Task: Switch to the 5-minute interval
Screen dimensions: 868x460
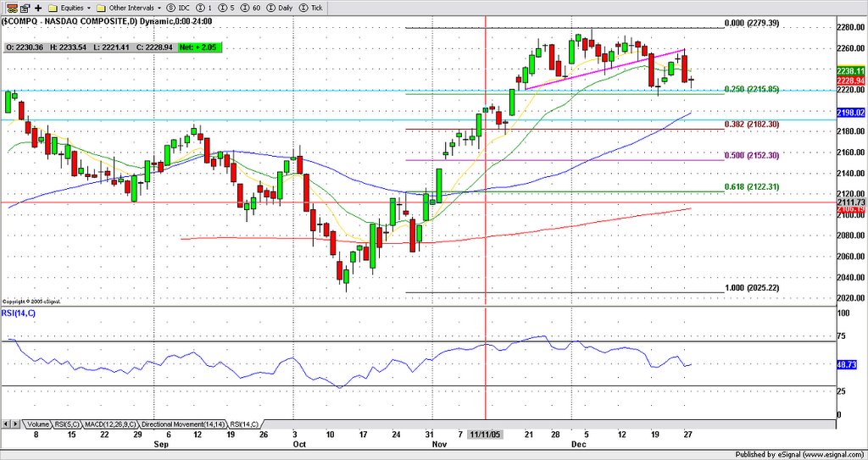Action: coord(225,8)
